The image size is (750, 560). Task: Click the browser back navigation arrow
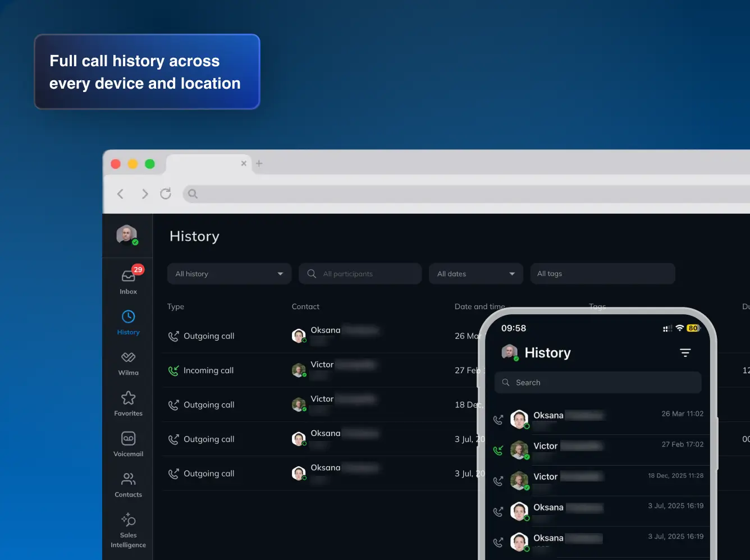click(120, 194)
